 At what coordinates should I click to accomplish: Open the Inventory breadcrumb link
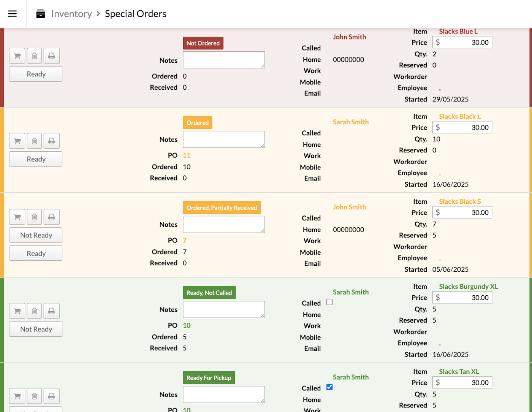tap(71, 14)
